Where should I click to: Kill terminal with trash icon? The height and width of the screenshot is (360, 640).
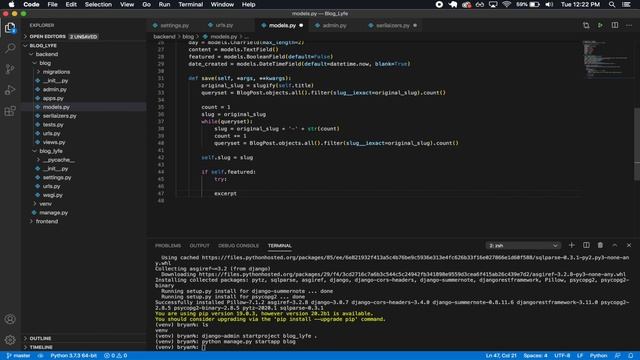(x=600, y=245)
